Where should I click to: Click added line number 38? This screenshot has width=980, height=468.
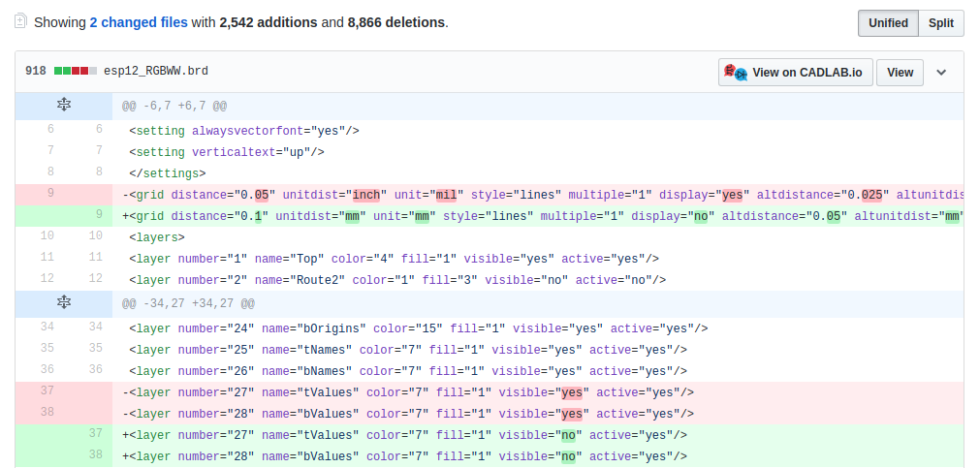coord(95,454)
